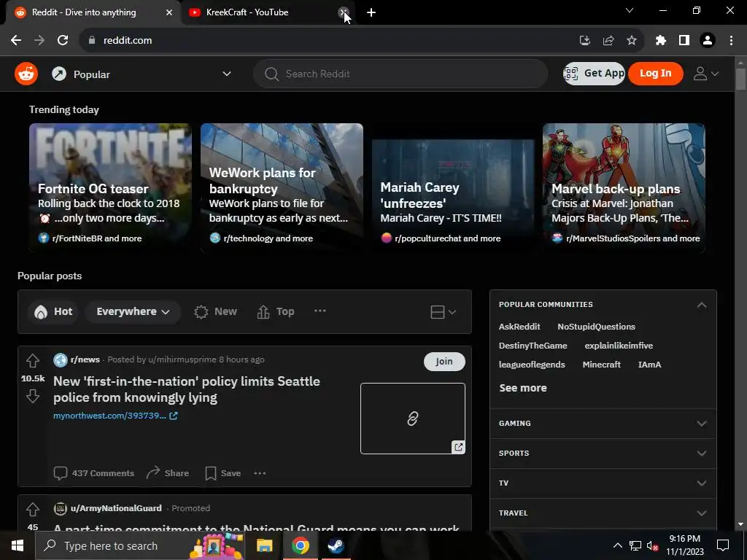
Task: Open a new browser tab
Action: [x=371, y=13]
